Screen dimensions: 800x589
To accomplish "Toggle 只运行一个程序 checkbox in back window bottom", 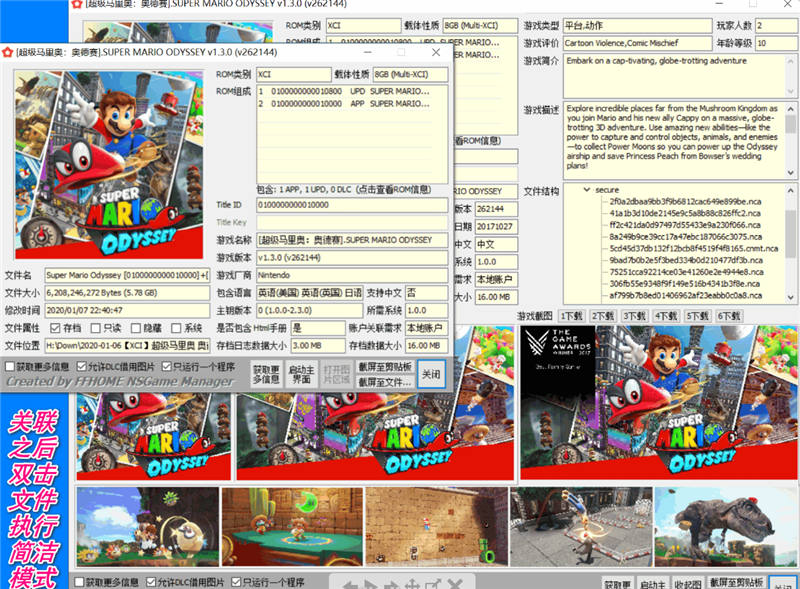I will 236,582.
